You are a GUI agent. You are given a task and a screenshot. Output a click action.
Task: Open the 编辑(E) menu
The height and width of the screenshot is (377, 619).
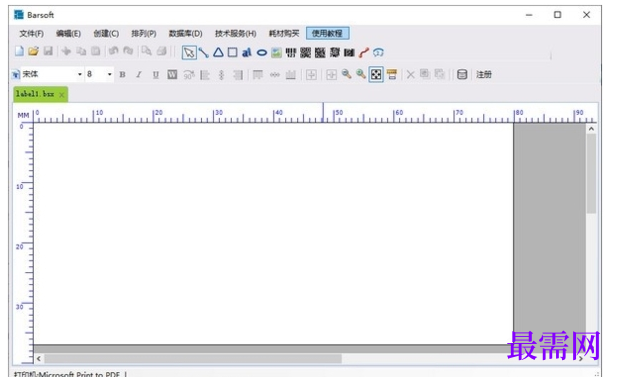[68, 34]
